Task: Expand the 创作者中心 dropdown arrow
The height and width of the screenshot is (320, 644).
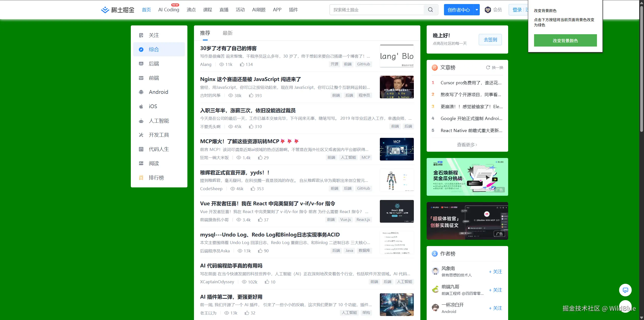Action: point(476,10)
